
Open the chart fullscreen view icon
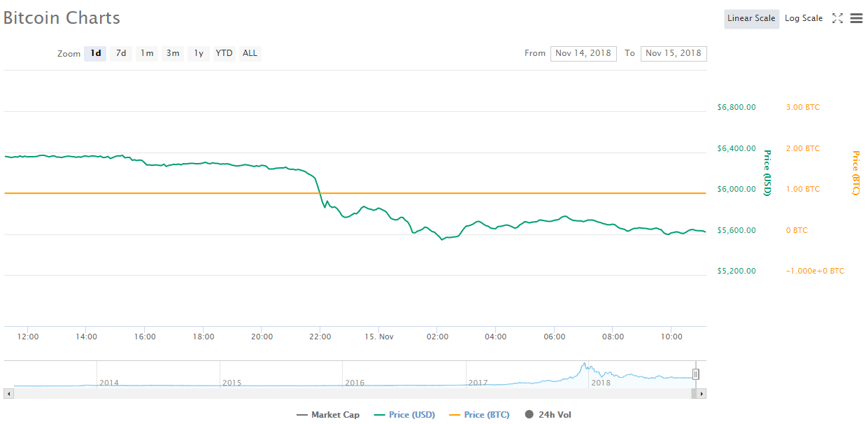pyautogui.click(x=837, y=19)
